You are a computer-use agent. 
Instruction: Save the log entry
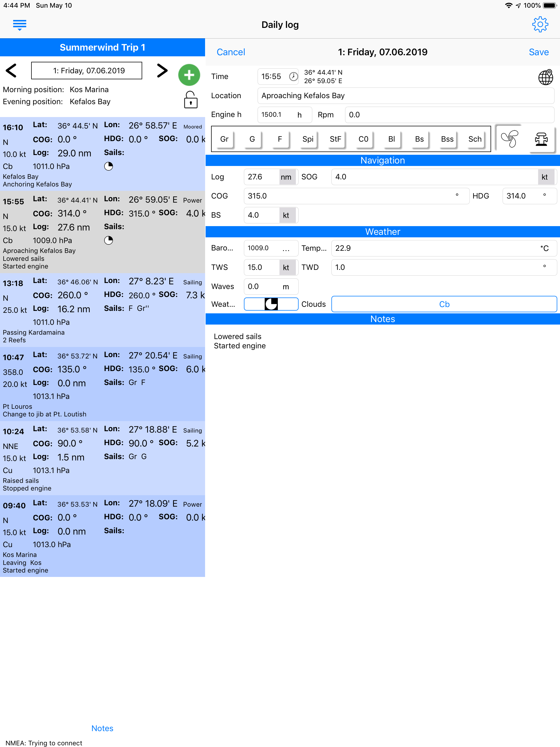538,52
